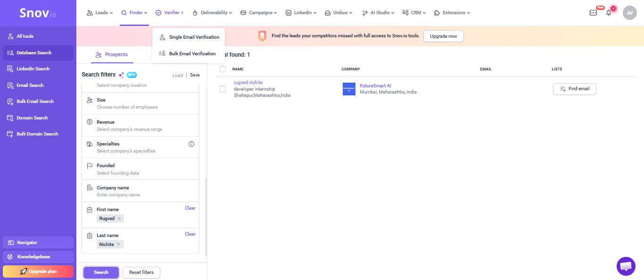Click the Snov.io logo
This screenshot has height=280, width=644.
(38, 13)
